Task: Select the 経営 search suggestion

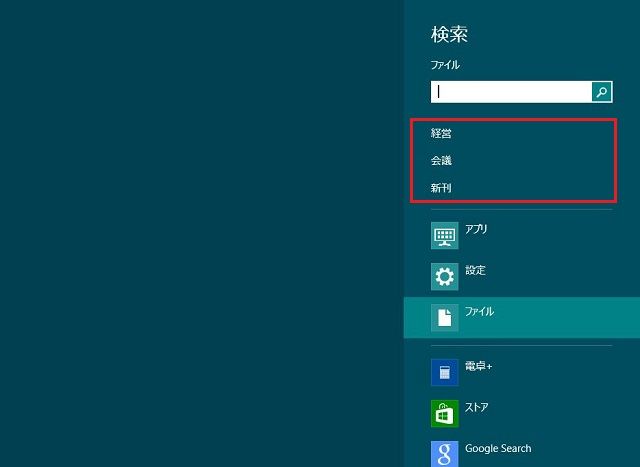Action: pos(441,133)
